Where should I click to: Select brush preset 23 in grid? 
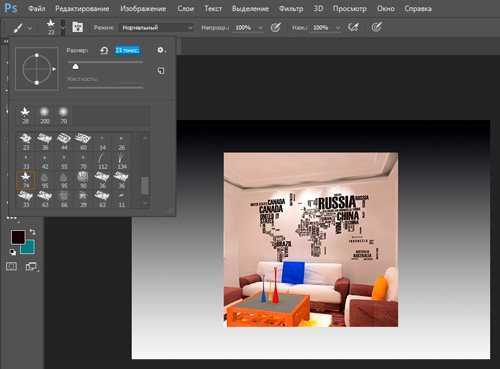click(x=26, y=141)
